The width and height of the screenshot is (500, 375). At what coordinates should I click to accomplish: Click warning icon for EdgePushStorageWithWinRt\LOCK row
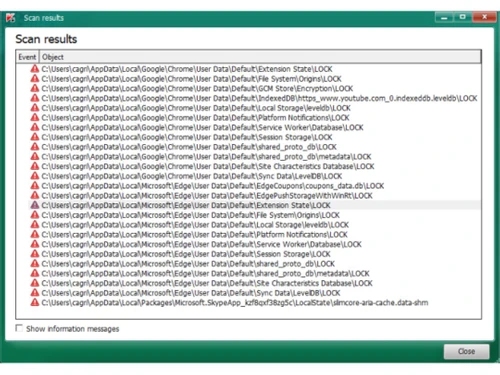pyautogui.click(x=35, y=195)
